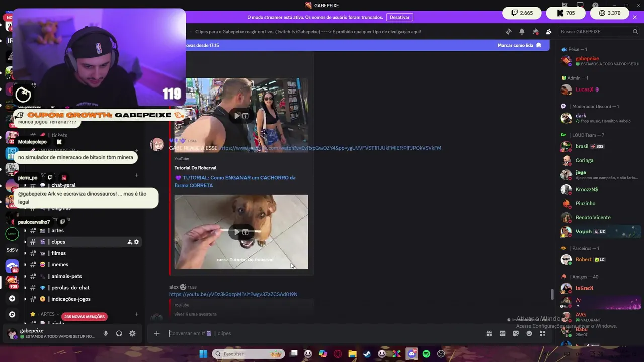Click the plus attach button in message bar
The height and width of the screenshot is (362, 644).
[x=157, y=333]
